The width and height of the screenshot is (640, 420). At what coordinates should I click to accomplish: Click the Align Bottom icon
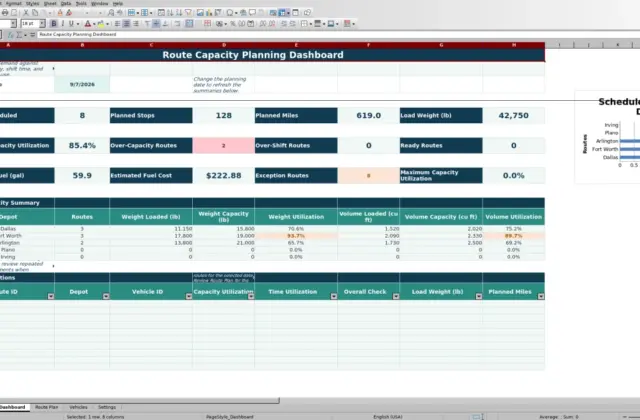pyautogui.click(x=165, y=24)
